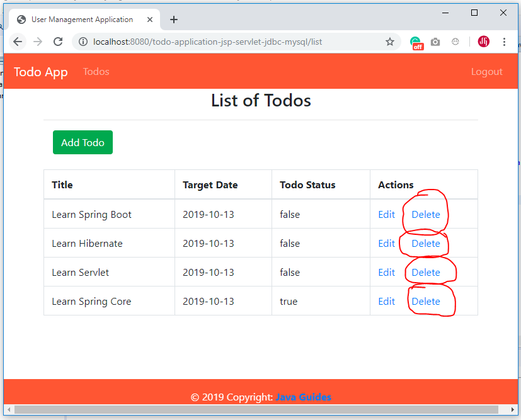Edit the Learn Servlet todo

click(x=386, y=273)
